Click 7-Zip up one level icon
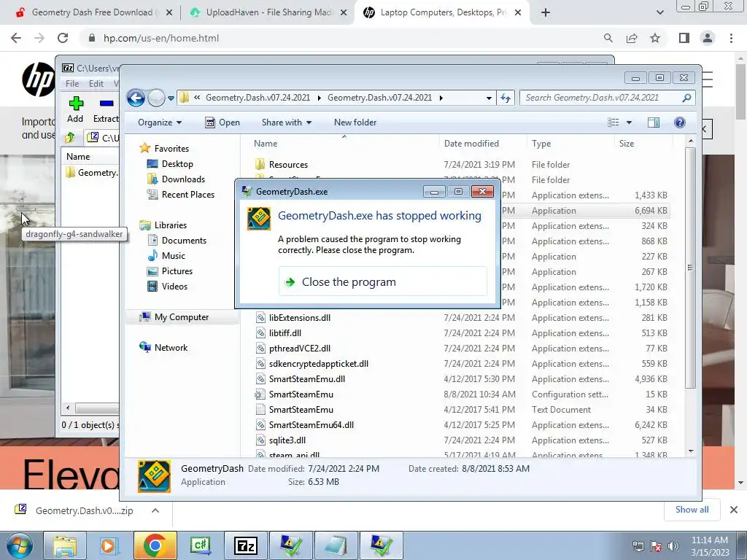Screen dimensions: 747x560 (70, 138)
